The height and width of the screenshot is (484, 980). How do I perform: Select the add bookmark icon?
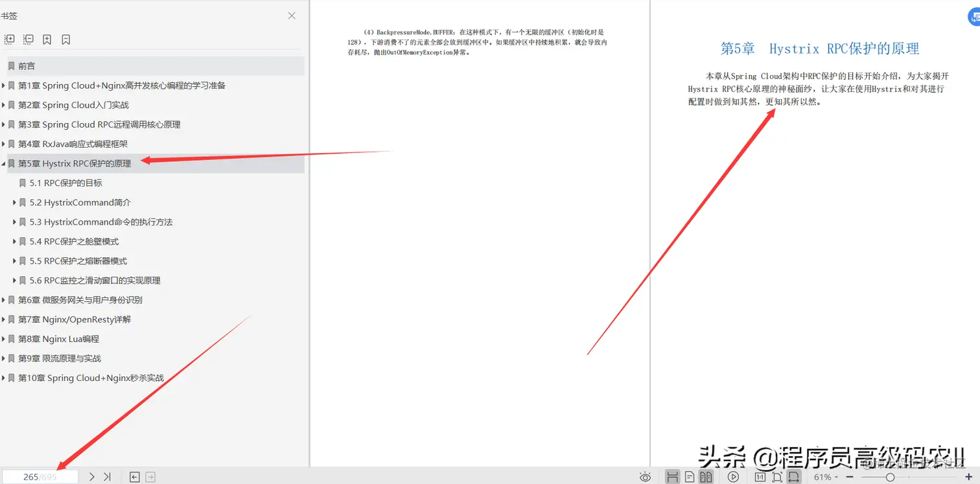pyautogui.click(x=47, y=39)
